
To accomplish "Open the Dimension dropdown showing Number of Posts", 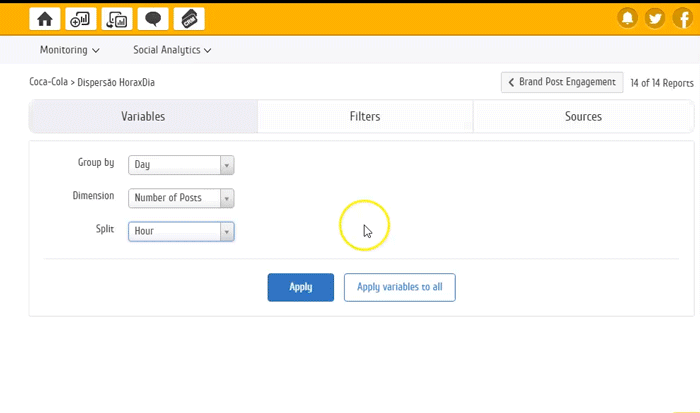I will pos(181,198).
